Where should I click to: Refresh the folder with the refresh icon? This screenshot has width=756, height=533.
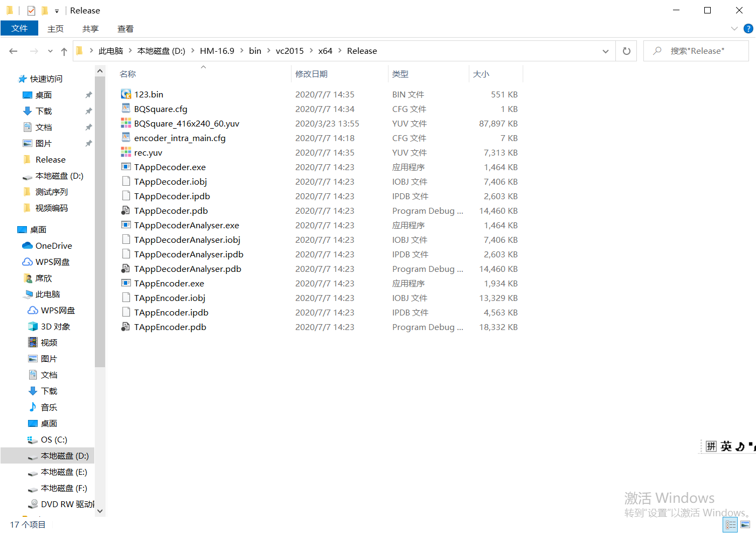coord(626,51)
